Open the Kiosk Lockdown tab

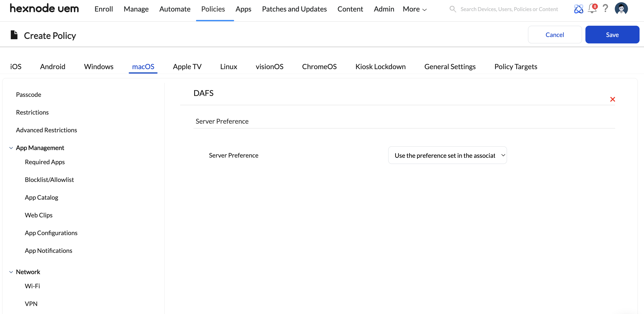[380, 67]
